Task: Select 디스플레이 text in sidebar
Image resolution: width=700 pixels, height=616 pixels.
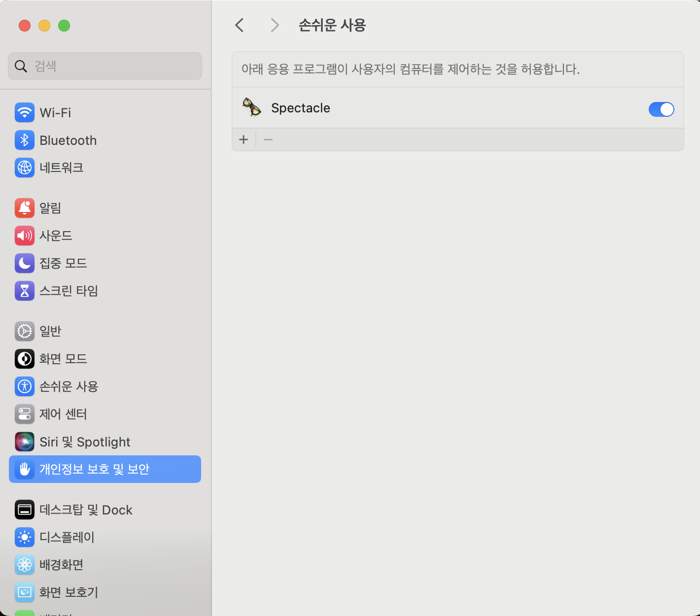Action: point(67,537)
